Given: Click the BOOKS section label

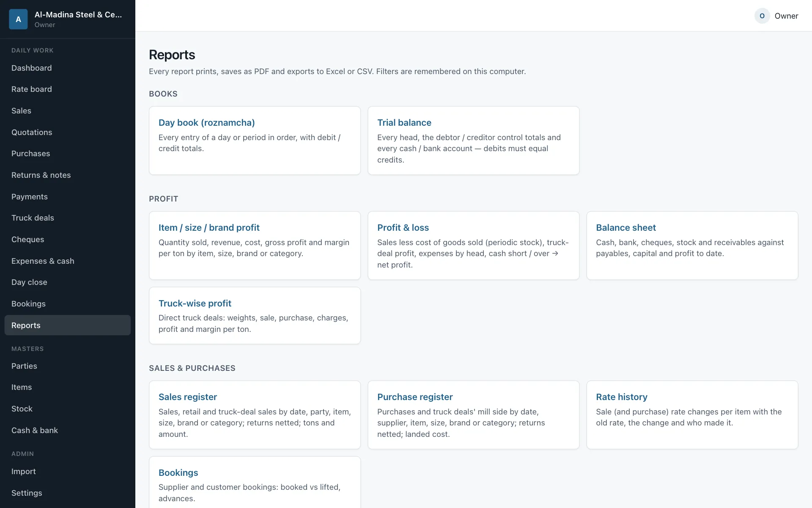Looking at the screenshot, I should click(x=163, y=94).
